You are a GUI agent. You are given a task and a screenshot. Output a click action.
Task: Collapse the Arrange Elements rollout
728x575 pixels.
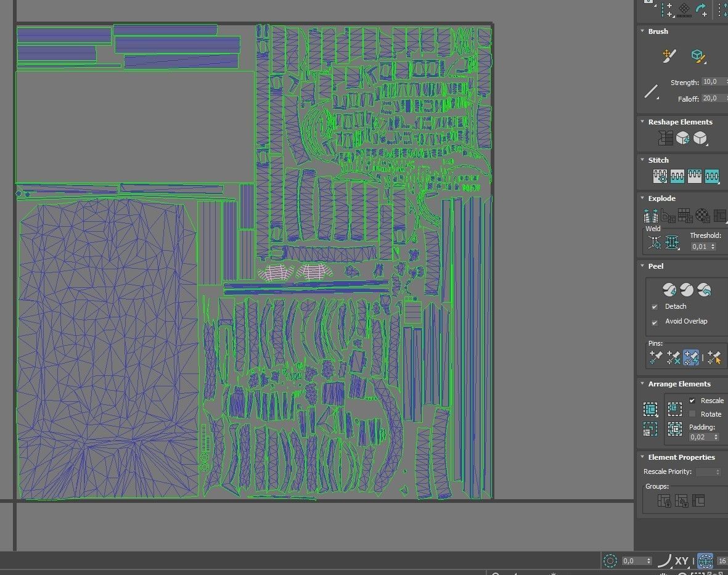[642, 384]
